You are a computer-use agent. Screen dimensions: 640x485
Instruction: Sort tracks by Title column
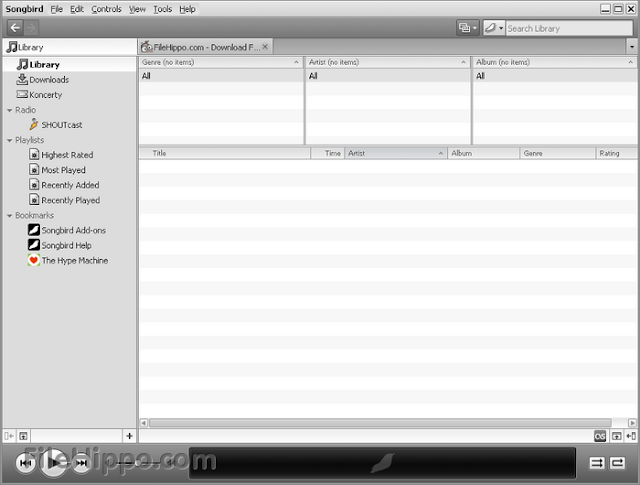coord(225,153)
